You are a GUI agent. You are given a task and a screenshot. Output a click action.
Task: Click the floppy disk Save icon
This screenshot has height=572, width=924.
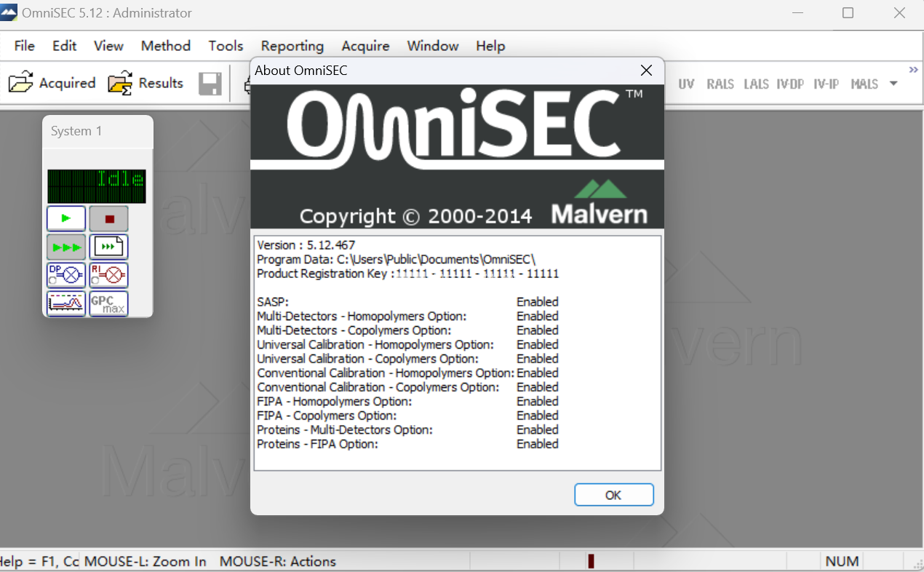pyautogui.click(x=210, y=84)
